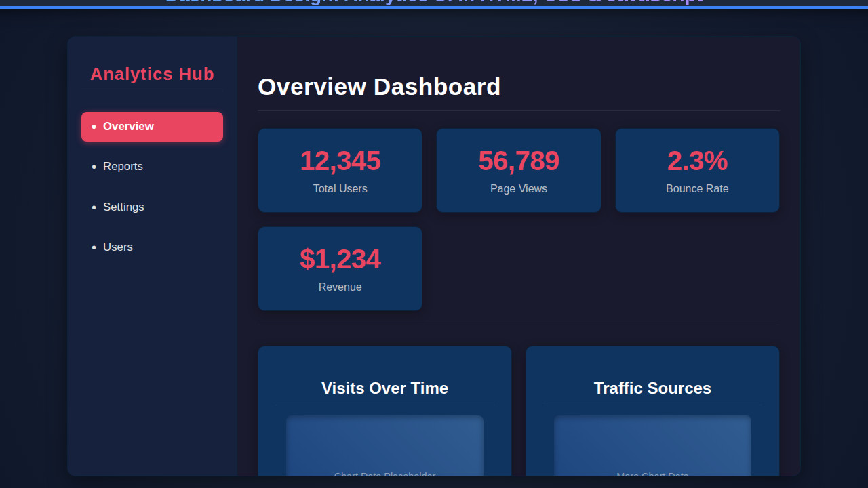This screenshot has height=488, width=868.
Task: Open the Settings section
Action: point(123,207)
